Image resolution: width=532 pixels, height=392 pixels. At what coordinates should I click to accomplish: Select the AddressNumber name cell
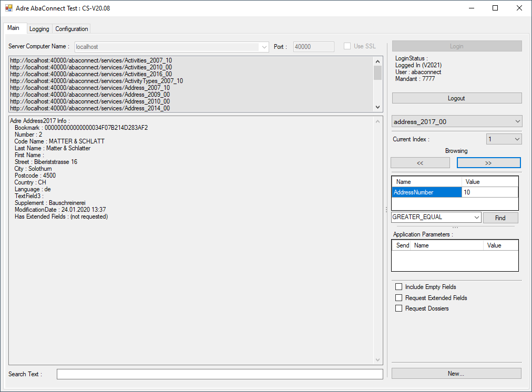[426, 192]
